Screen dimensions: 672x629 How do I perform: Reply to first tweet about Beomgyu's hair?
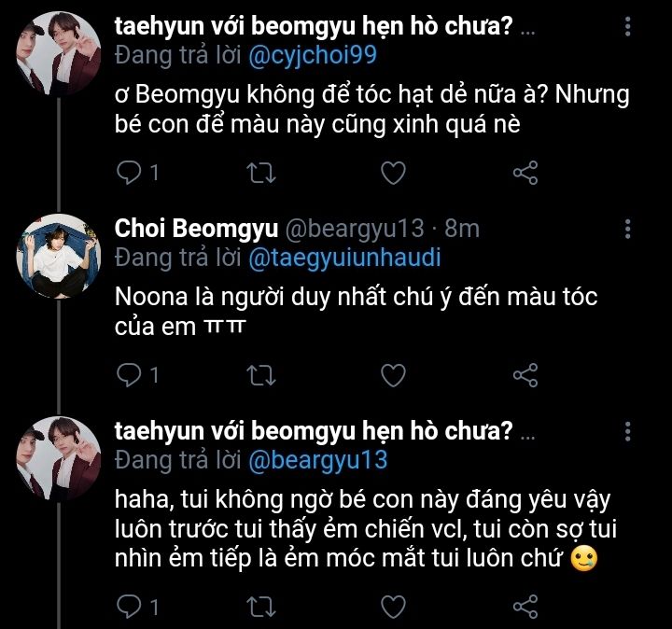pos(130,173)
